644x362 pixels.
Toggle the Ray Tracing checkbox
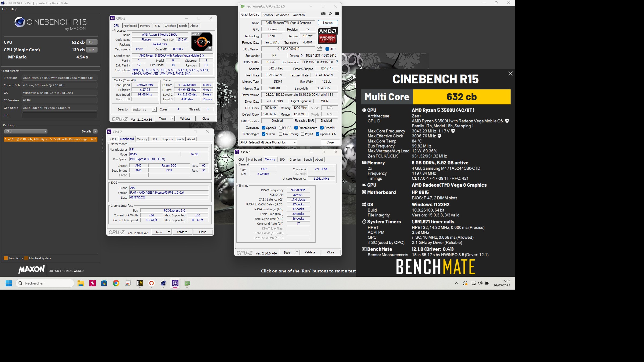280,134
